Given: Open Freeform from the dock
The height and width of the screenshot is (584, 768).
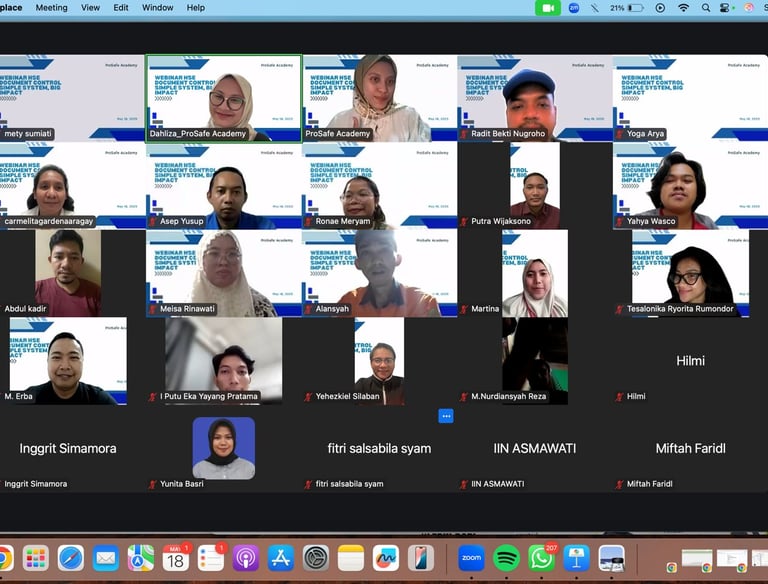Looking at the screenshot, I should [386, 558].
